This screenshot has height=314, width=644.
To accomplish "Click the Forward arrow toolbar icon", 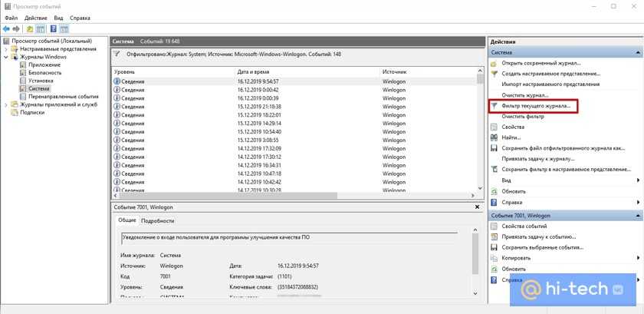I will point(16,28).
